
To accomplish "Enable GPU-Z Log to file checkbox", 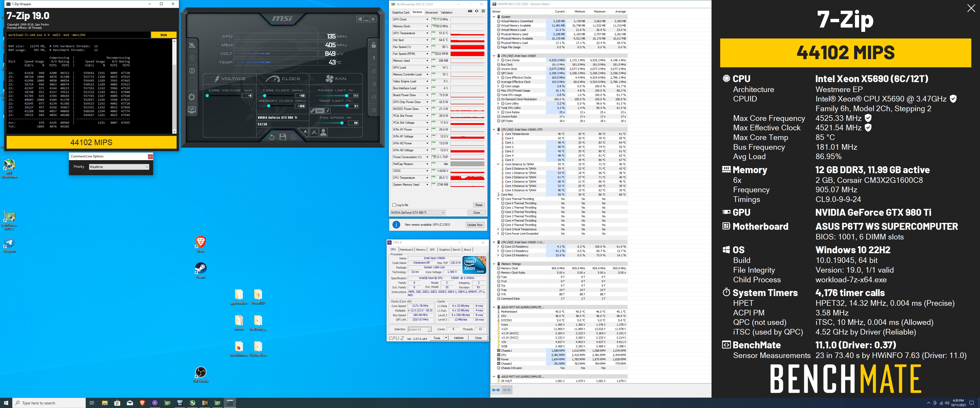I will click(x=394, y=205).
